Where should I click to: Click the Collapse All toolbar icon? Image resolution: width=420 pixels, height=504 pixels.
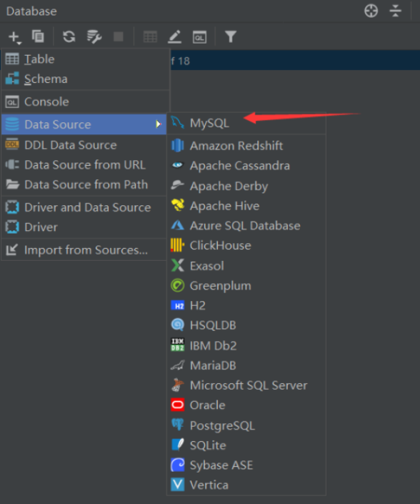[x=395, y=11]
